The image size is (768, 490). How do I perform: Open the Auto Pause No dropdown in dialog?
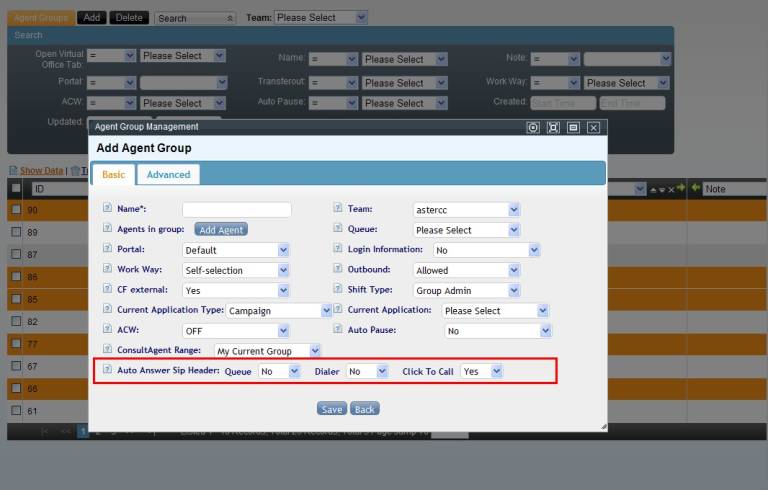(x=498, y=331)
